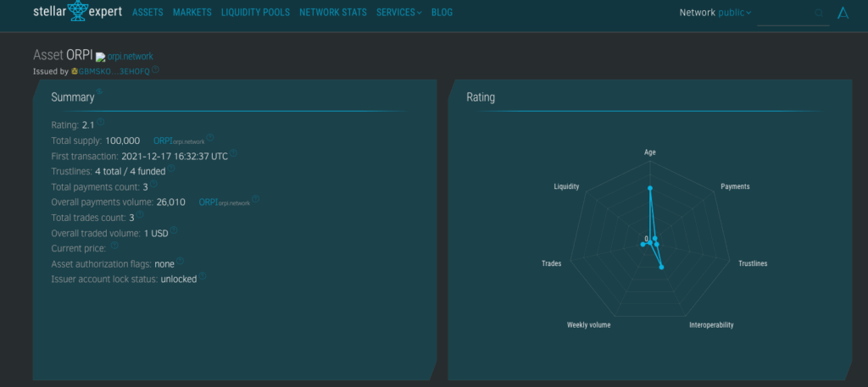Image resolution: width=868 pixels, height=387 pixels.
Task: Select the 26,010 payments volume value
Action: pyautogui.click(x=170, y=202)
